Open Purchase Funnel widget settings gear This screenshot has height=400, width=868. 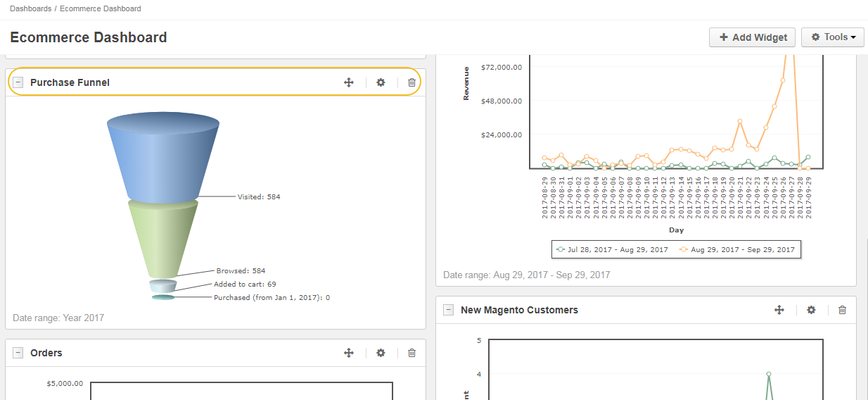tap(381, 82)
